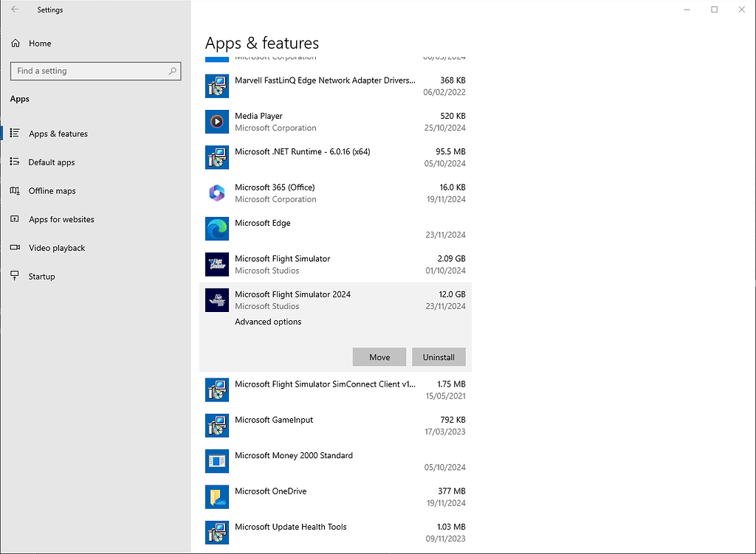Select the Microsoft 365 (Office) name
This screenshot has width=756, height=554.
pos(275,187)
